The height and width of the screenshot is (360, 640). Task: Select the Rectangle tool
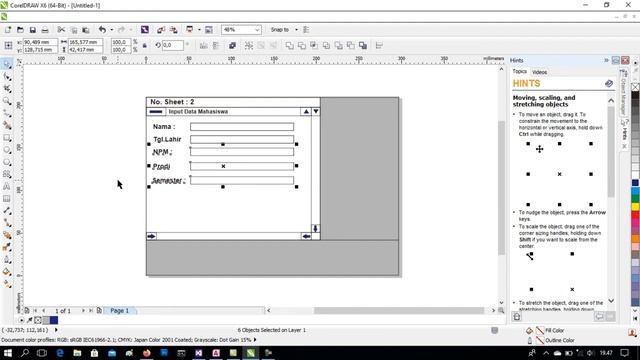7,138
